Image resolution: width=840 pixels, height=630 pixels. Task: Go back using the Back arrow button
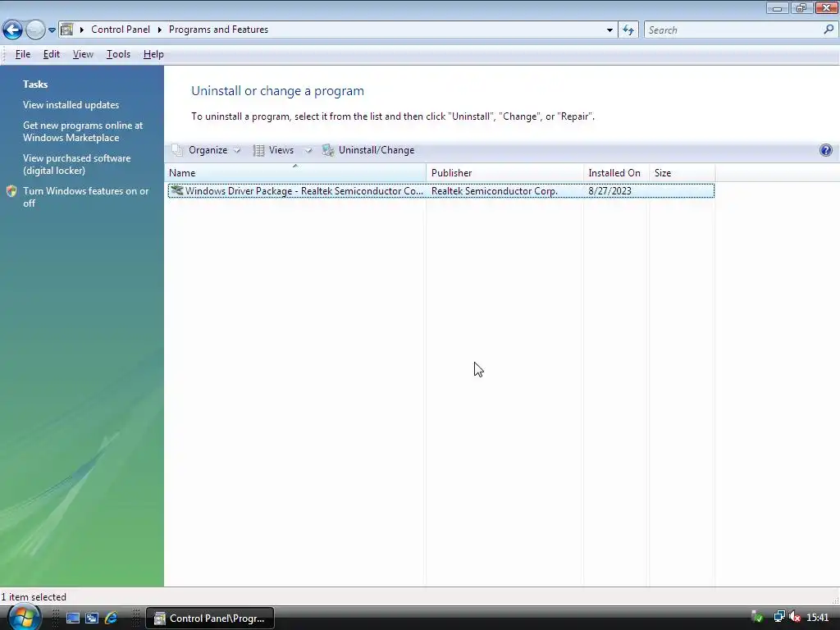12,30
